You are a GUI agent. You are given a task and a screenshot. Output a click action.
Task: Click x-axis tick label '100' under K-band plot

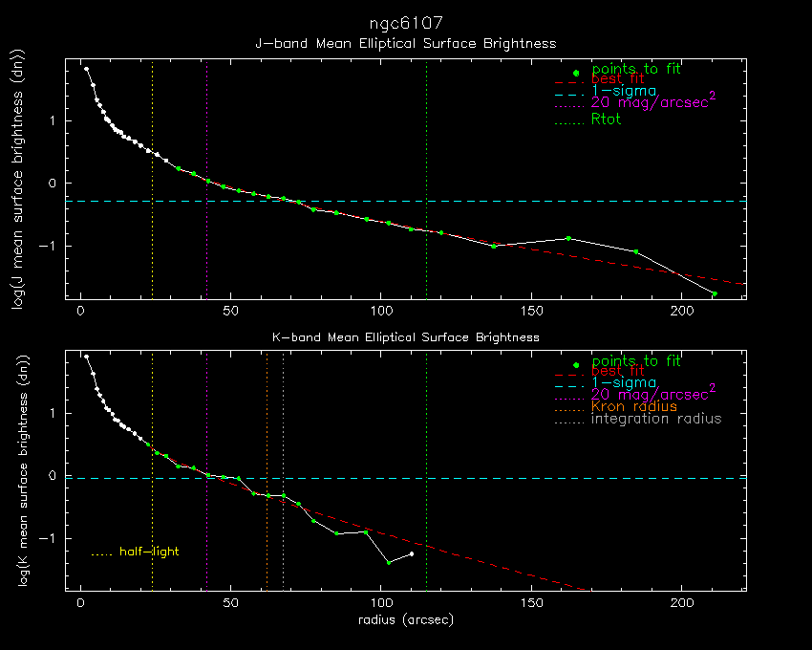[382, 603]
